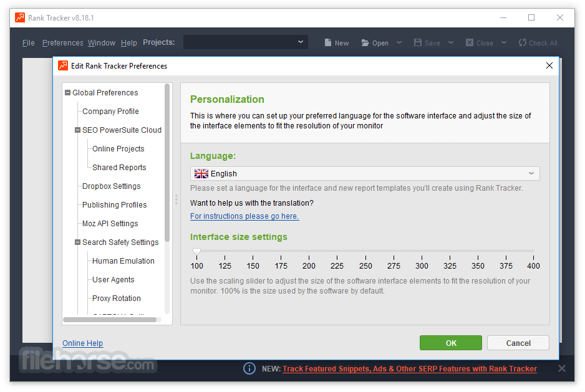This screenshot has height=392, width=585.
Task: Click the Check All refresh icon
Action: click(x=523, y=42)
